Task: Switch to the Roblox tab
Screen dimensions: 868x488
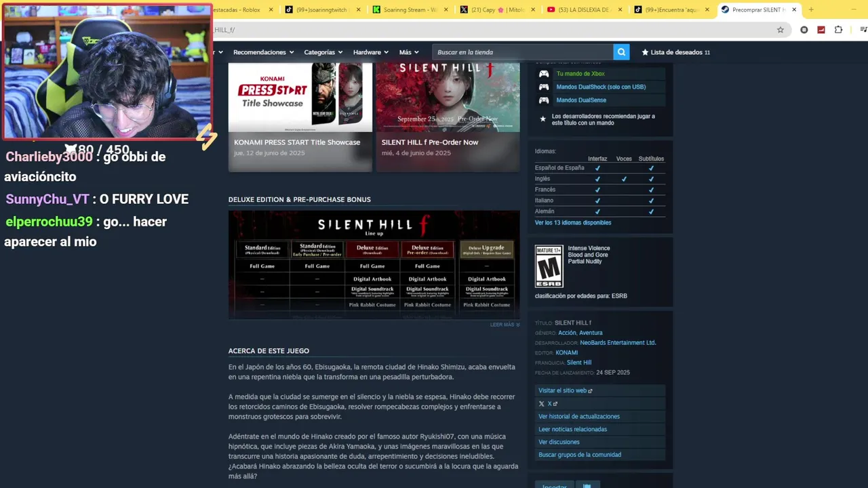Action: (239, 9)
